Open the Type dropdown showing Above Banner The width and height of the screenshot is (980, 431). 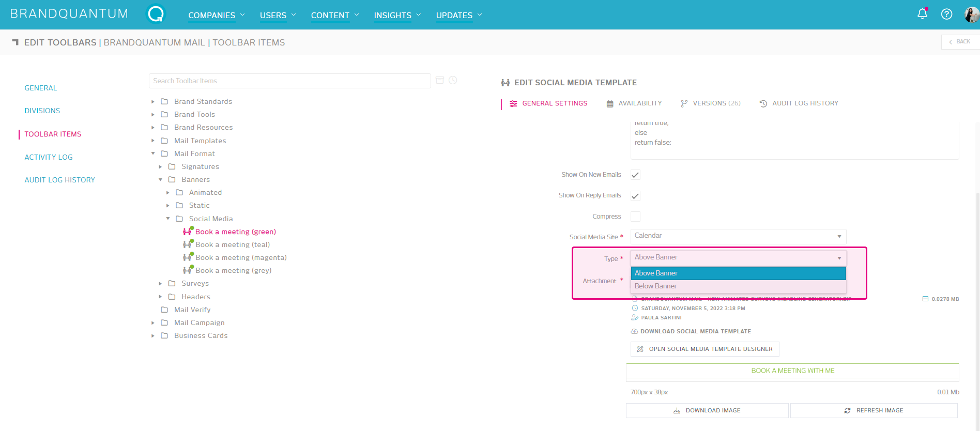[x=738, y=257]
